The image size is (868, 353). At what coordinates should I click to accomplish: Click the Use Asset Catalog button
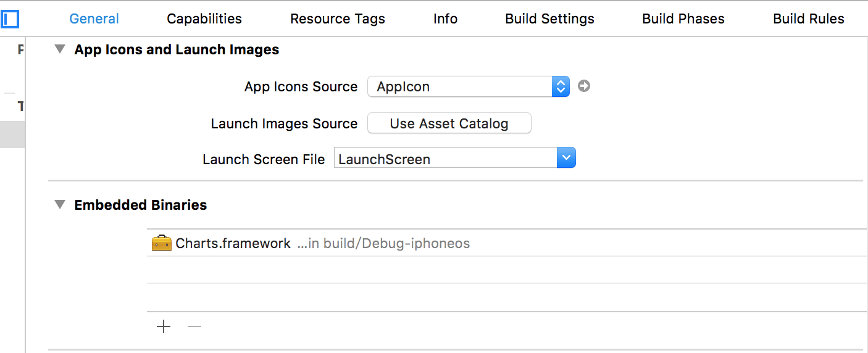(449, 123)
